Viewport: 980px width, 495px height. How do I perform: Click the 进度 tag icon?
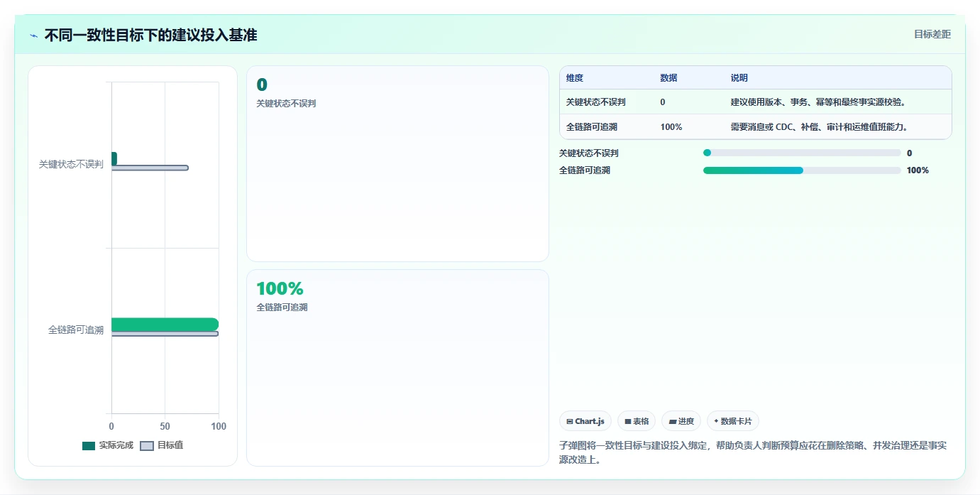click(x=672, y=422)
